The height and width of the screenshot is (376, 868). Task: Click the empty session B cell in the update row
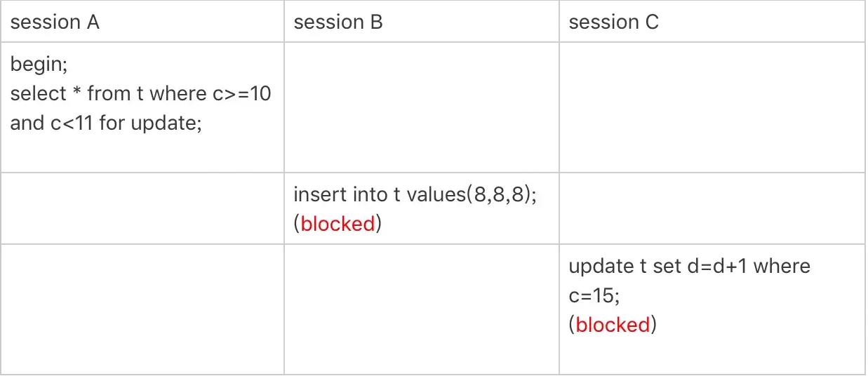click(421, 309)
